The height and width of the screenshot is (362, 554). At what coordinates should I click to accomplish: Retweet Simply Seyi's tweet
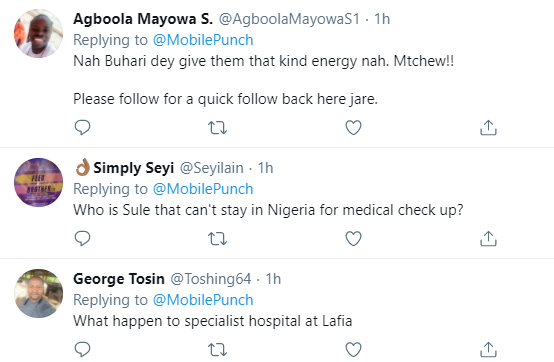tap(217, 238)
